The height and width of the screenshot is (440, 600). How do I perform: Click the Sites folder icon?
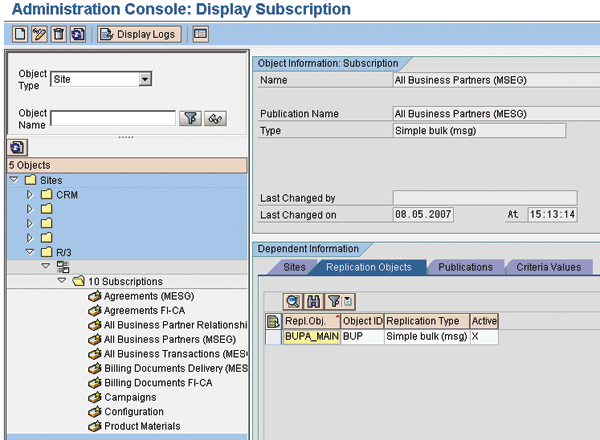coord(30,180)
